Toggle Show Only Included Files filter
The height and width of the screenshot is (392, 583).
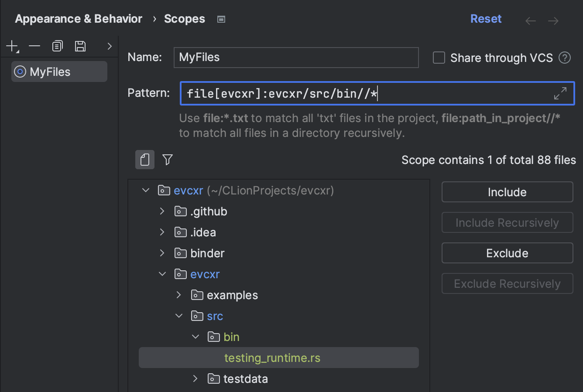168,160
